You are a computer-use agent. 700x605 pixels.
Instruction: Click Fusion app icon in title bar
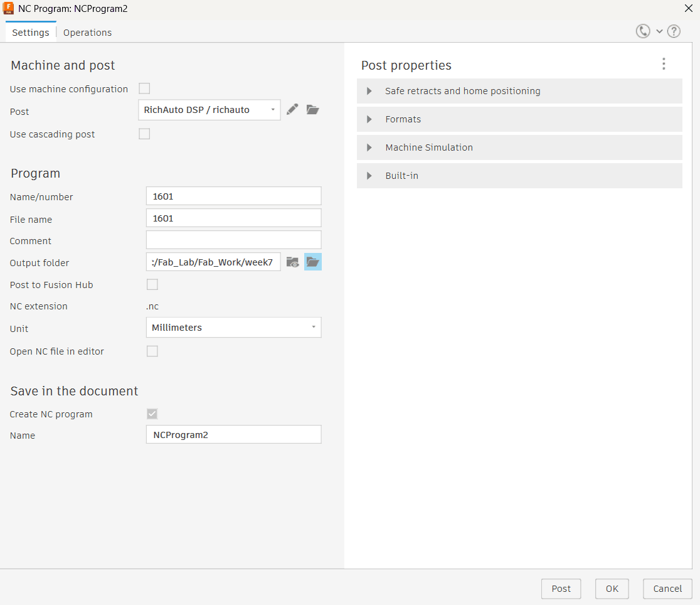(x=8, y=8)
